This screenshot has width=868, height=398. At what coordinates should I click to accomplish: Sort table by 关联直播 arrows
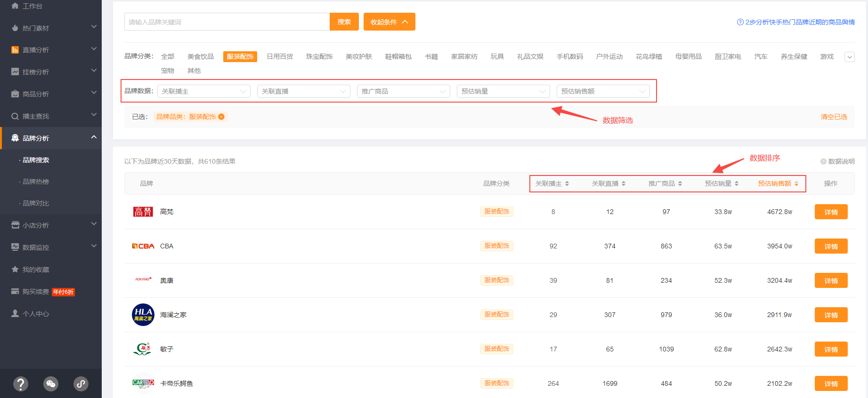624,183
